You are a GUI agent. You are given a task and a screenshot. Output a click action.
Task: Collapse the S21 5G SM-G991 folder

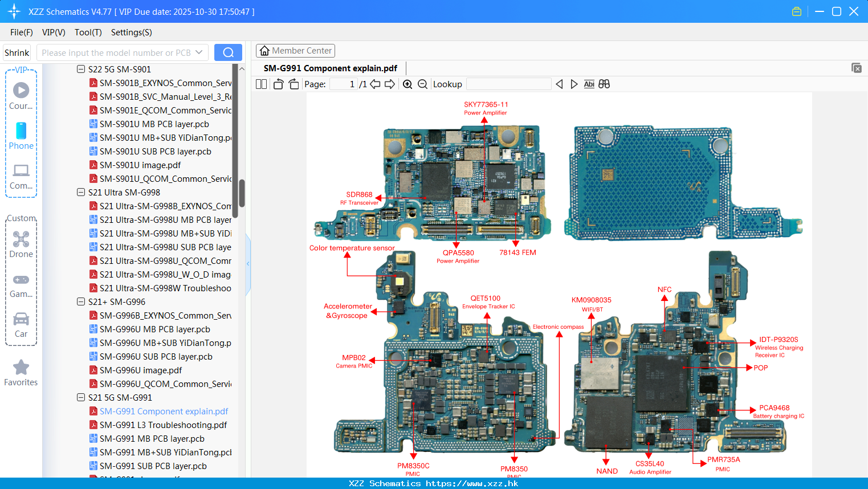pyautogui.click(x=81, y=397)
